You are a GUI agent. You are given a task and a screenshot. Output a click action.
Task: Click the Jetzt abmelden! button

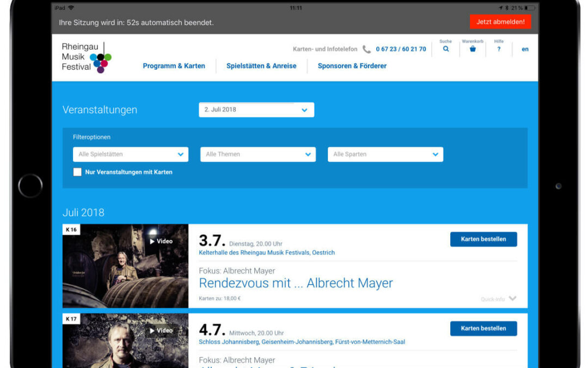point(500,22)
